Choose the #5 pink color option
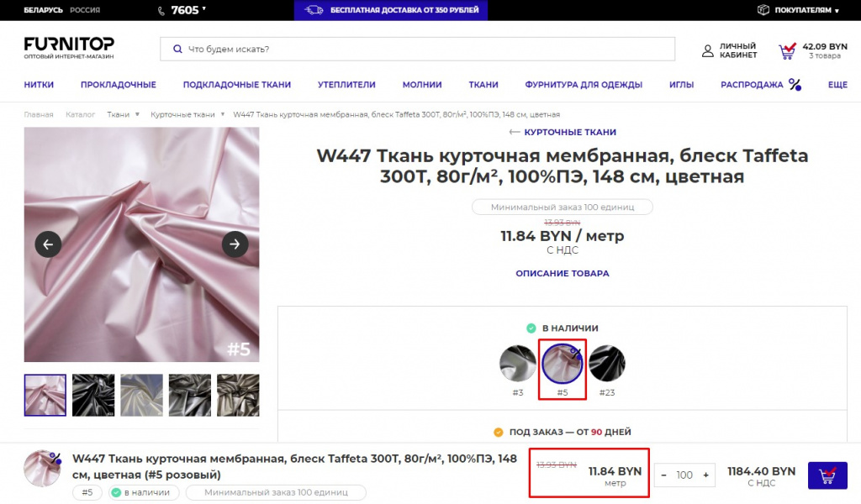This screenshot has height=504, width=861. coord(563,364)
